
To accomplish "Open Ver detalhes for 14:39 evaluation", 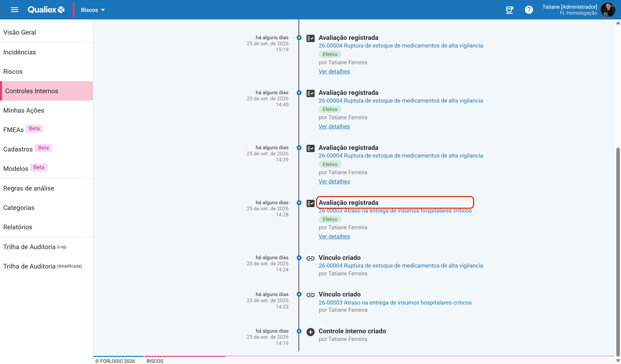I will click(334, 181).
